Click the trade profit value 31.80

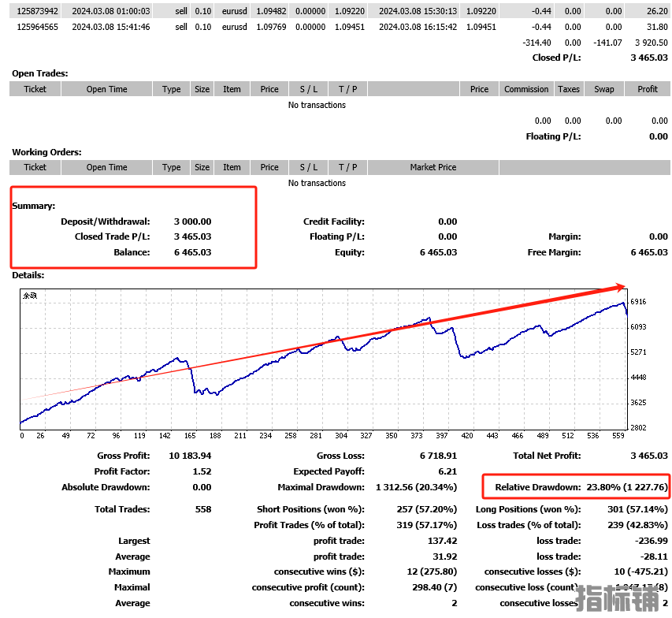[x=658, y=27]
